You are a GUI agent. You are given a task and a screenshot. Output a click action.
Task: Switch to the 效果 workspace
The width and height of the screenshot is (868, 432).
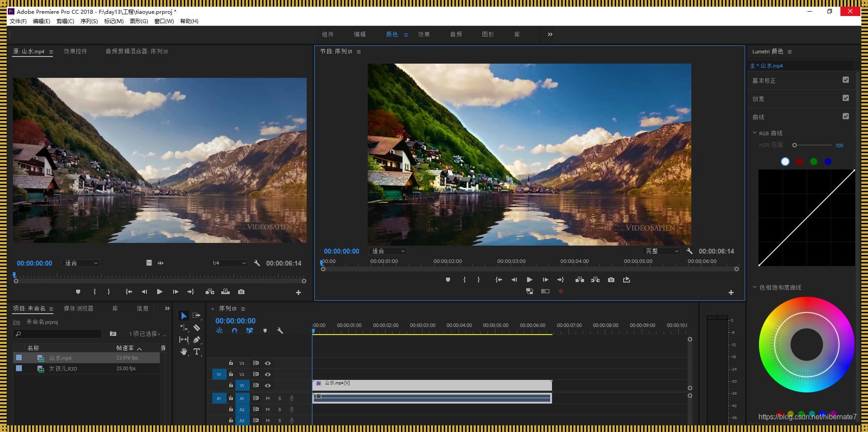(x=424, y=34)
